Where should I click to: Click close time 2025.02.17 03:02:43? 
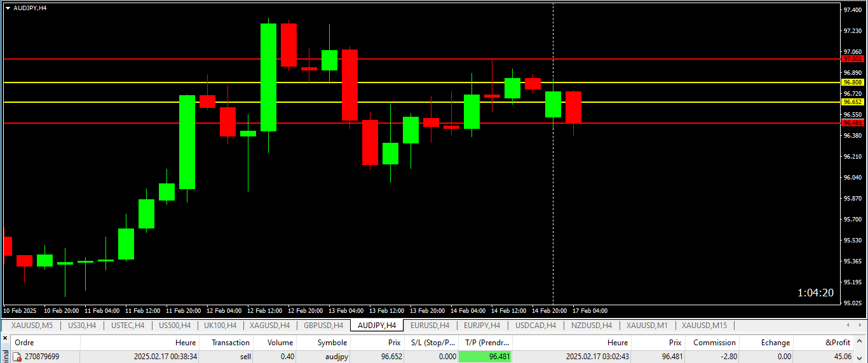[597, 357]
